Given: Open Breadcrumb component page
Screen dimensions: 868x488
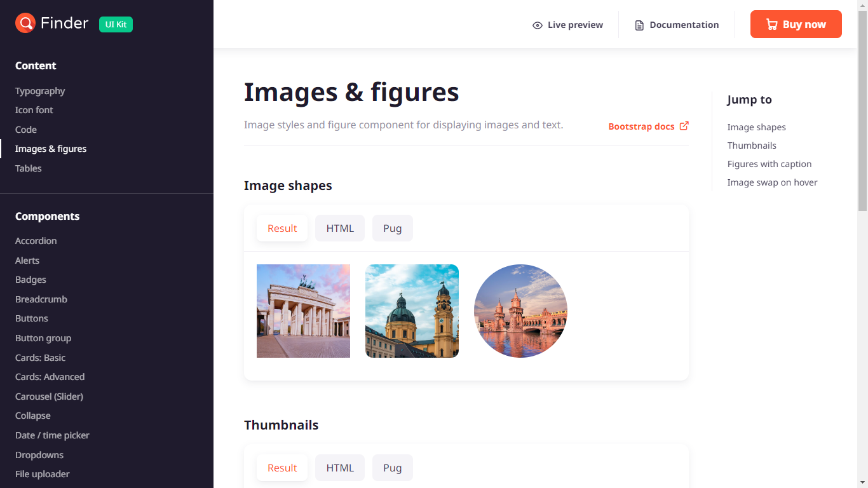Looking at the screenshot, I should (41, 299).
